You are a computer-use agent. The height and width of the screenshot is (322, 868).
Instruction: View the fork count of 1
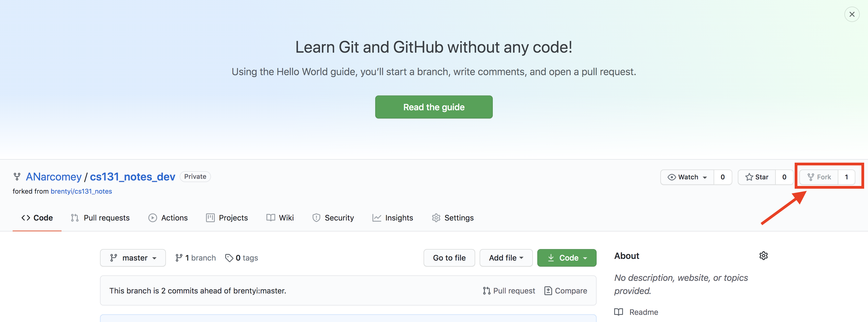846,177
